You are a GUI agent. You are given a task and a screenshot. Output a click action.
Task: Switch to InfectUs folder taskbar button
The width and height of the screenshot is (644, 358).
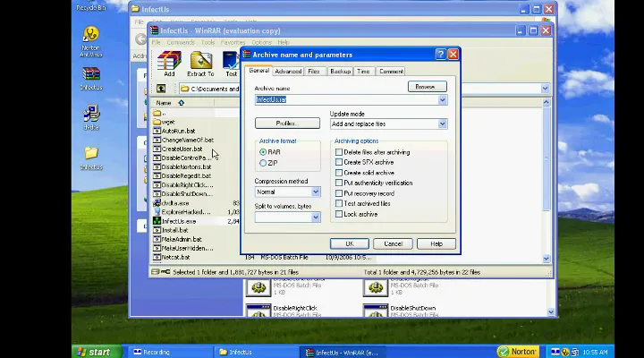pos(256,352)
